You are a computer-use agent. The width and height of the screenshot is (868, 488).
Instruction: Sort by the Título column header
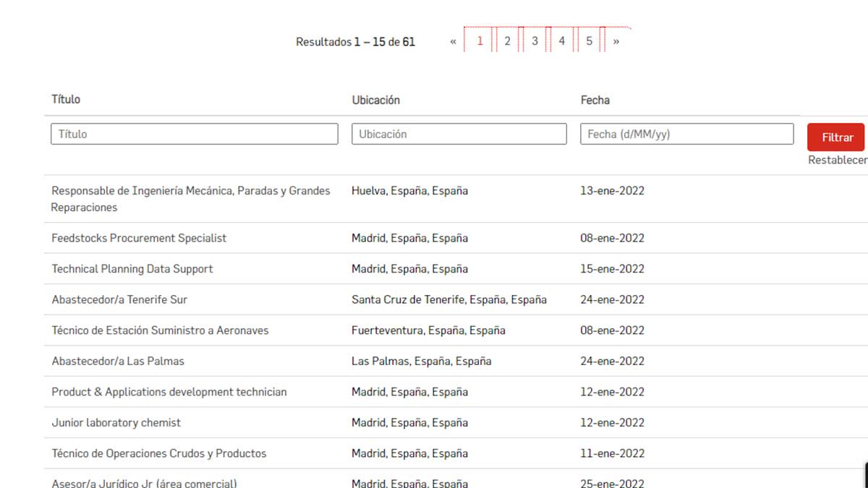[66, 99]
